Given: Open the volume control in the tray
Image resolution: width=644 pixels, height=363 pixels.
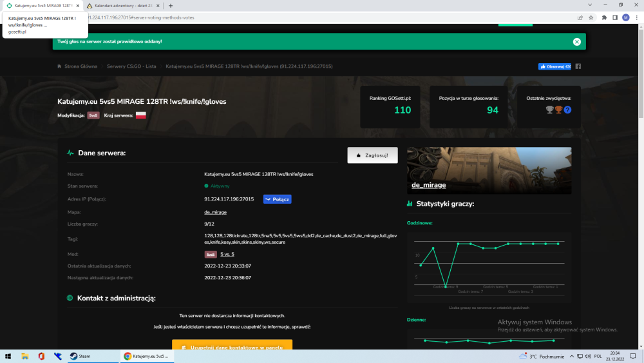Looking at the screenshot, I should 588,357.
